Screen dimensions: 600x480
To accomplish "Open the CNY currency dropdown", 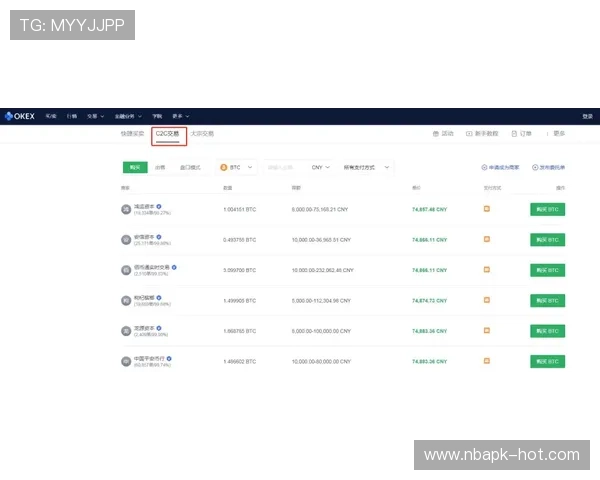I will coord(321,167).
